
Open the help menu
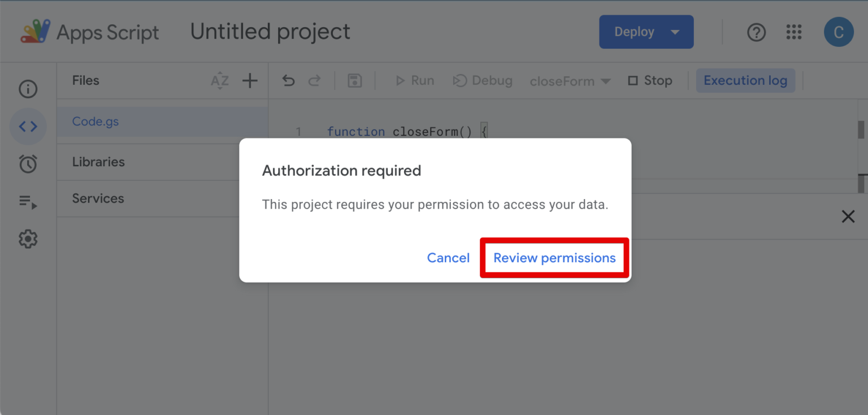(756, 32)
